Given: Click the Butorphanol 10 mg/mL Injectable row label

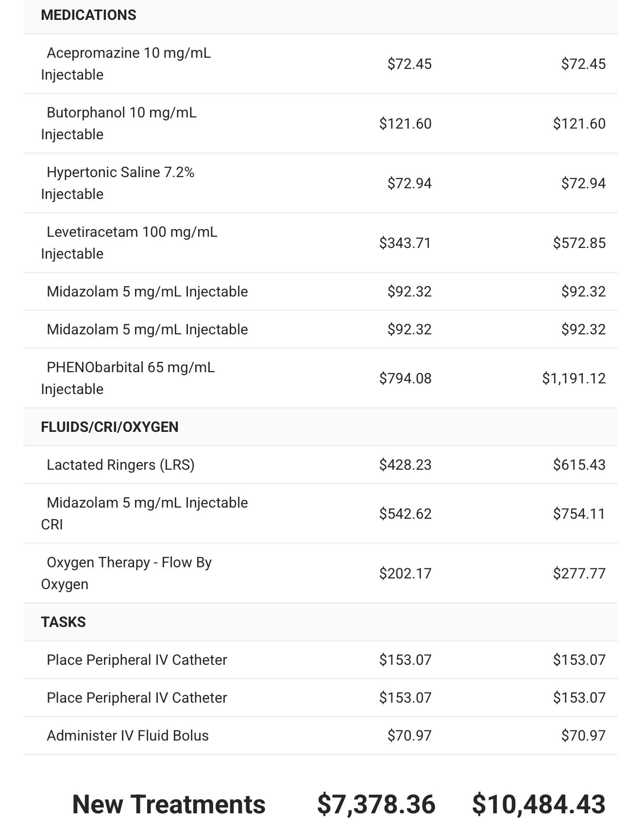Looking at the screenshot, I should pos(118,123).
